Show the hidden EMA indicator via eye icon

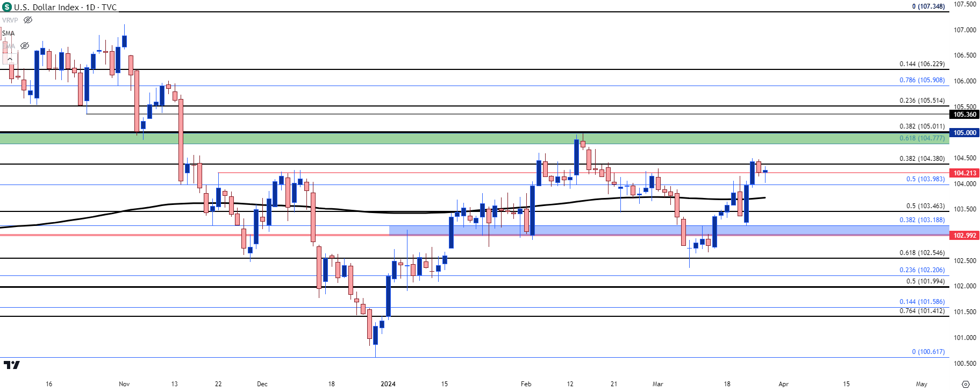(x=25, y=46)
